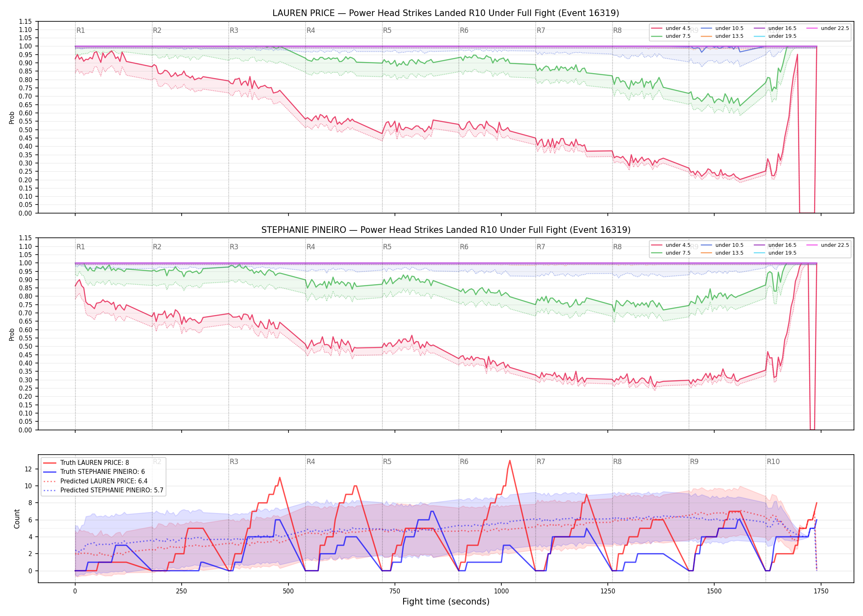Click the R8 label in Stephanie Pineiro chart
This screenshot has height=616, width=863.
pos(617,247)
